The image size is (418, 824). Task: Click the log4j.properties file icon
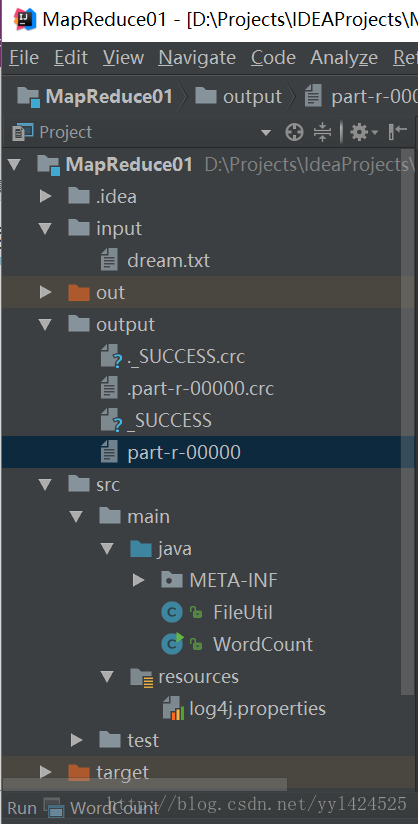point(174,708)
